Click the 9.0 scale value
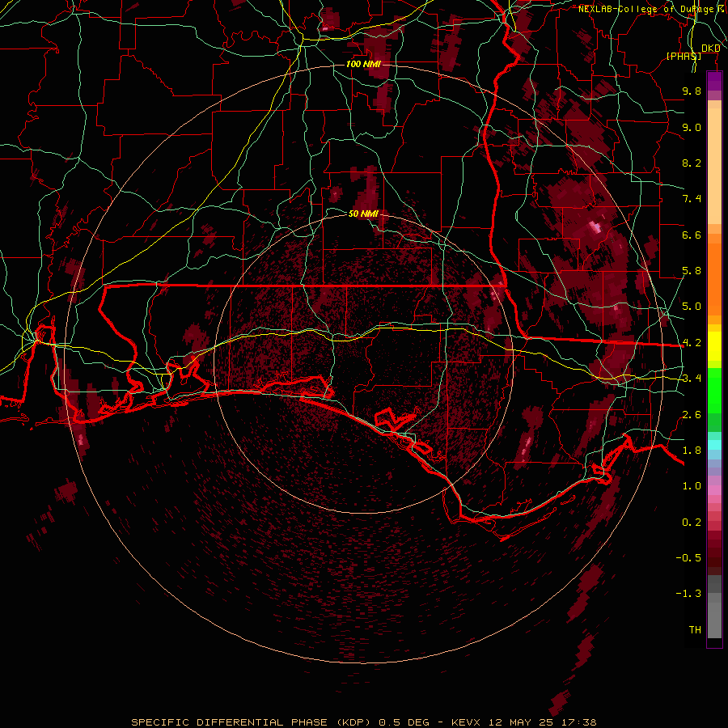Image resolution: width=728 pixels, height=728 pixels. (692, 127)
